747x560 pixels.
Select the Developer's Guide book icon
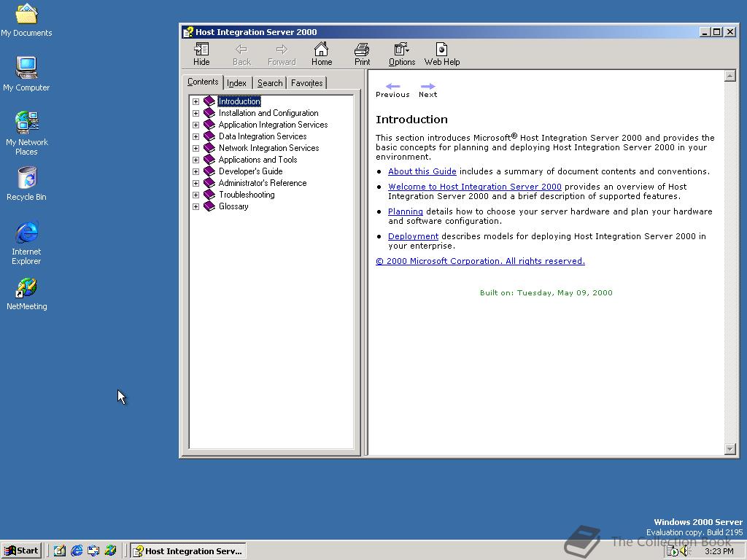tap(209, 171)
